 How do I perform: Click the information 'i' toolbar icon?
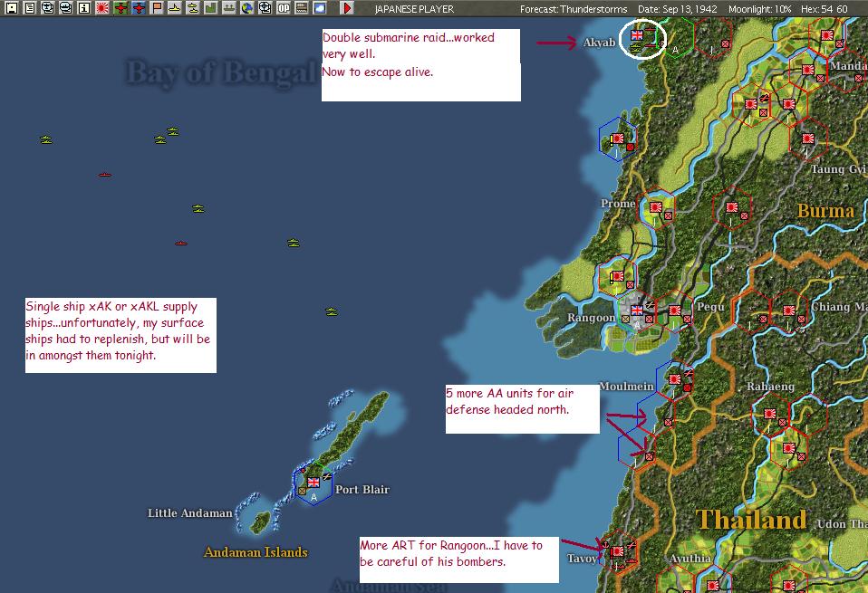point(84,8)
